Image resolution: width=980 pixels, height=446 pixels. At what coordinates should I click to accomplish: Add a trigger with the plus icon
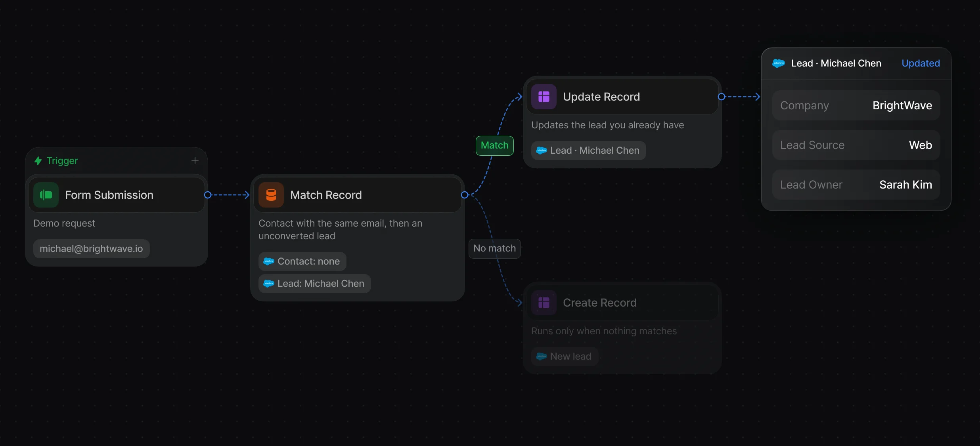tap(195, 161)
